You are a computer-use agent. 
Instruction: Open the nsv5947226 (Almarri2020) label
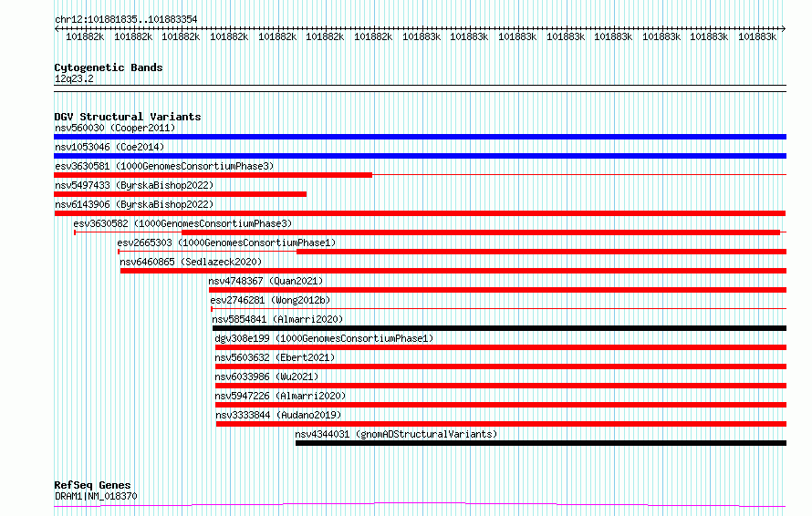280,396
